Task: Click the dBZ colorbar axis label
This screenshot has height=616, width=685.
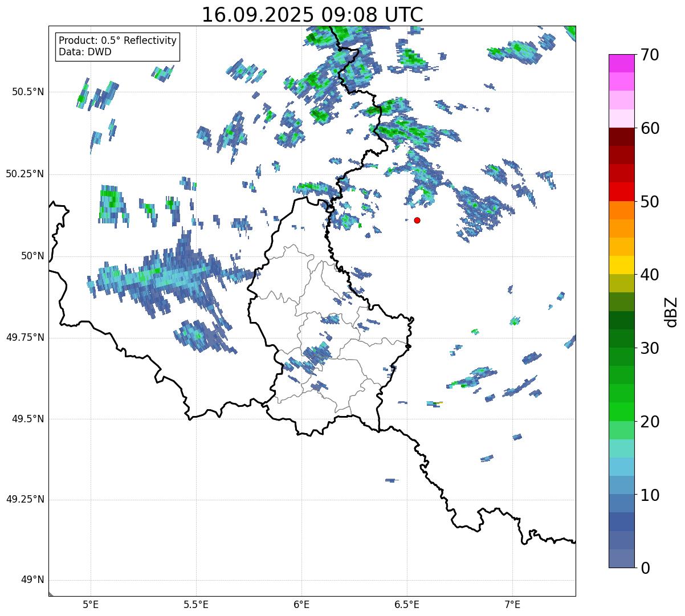Action: click(x=671, y=311)
